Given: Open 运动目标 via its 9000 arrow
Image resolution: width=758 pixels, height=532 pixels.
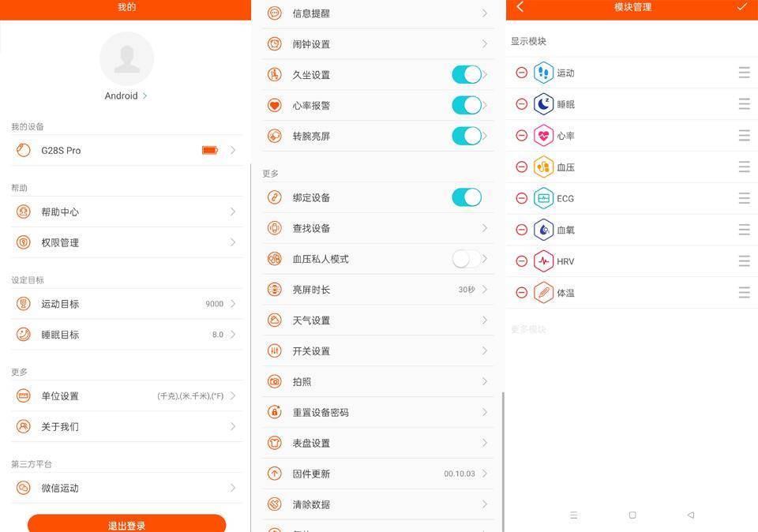Looking at the screenshot, I should click(233, 304).
